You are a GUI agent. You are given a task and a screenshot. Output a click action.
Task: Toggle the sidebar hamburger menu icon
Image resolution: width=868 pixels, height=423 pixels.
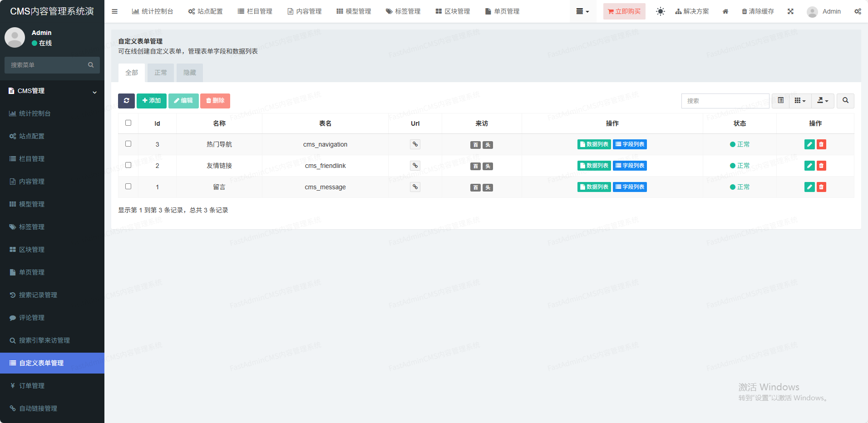(x=114, y=11)
